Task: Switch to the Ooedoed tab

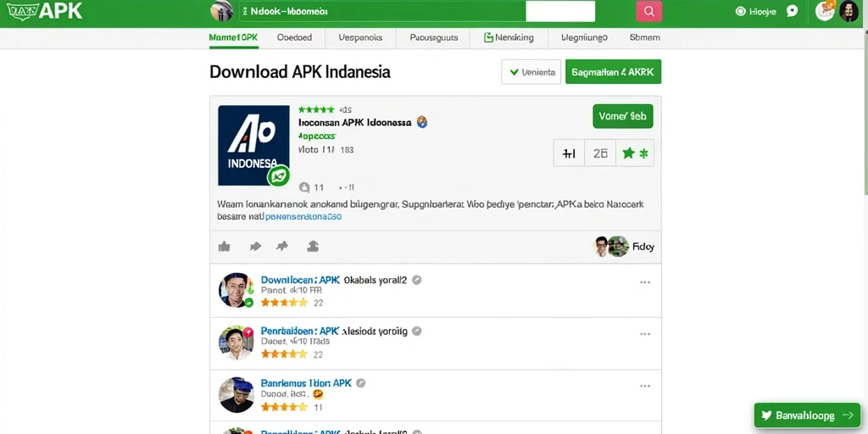Action: point(294,37)
